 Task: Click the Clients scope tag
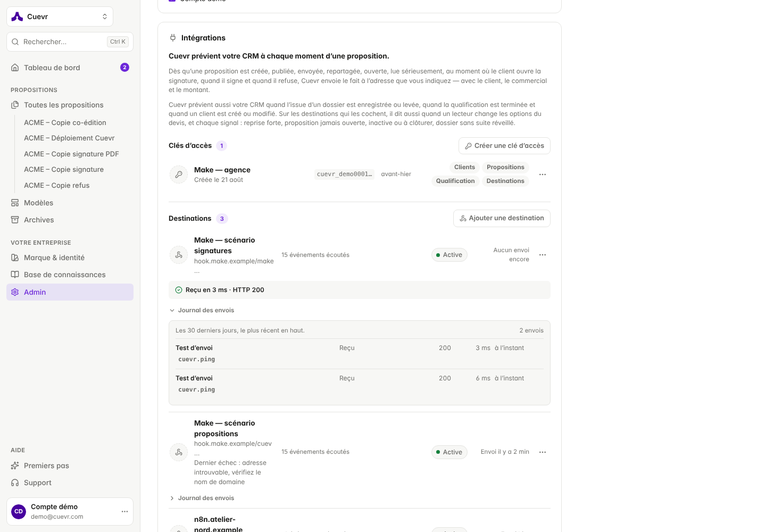coord(464,167)
